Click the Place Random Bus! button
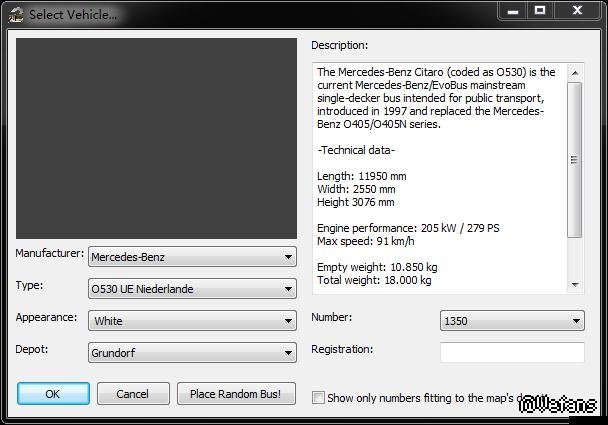Image resolution: width=608 pixels, height=425 pixels. click(236, 394)
